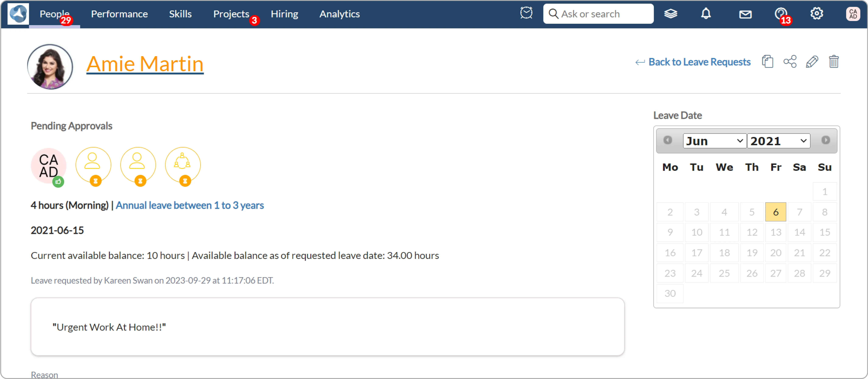Edit the leave request with the pencil icon
Image resolution: width=868 pixels, height=379 pixels.
click(812, 62)
